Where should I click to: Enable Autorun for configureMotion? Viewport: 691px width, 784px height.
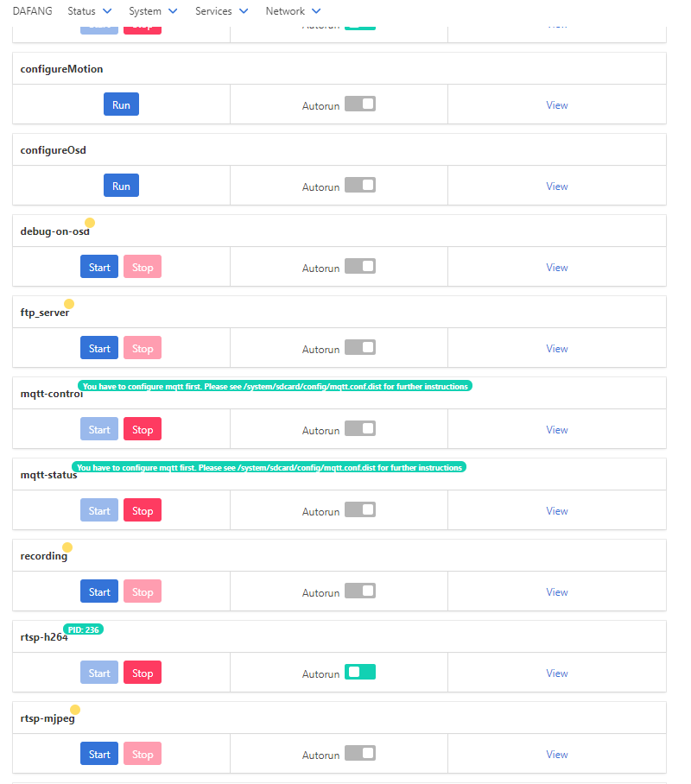[360, 103]
